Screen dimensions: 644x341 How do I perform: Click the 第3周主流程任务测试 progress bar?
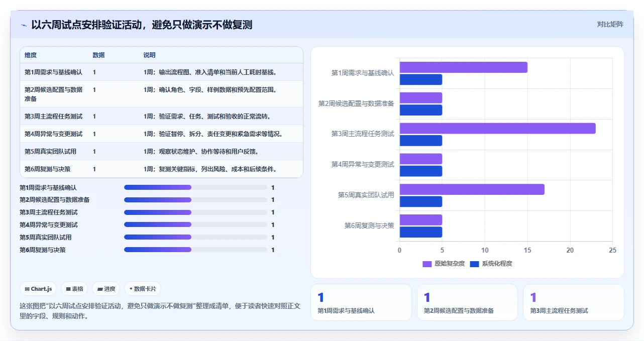click(195, 212)
